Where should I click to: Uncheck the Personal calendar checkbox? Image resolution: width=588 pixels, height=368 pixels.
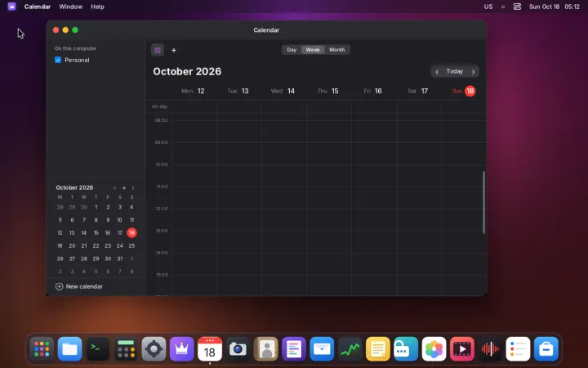coord(58,60)
